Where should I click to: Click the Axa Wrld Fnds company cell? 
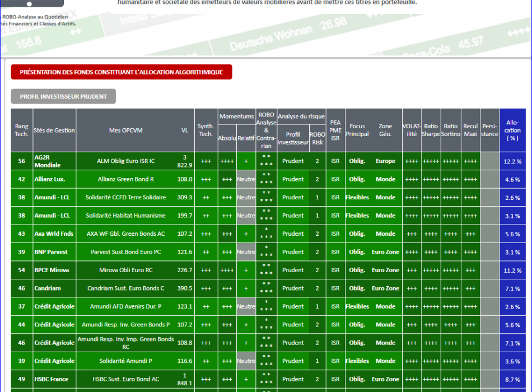click(x=54, y=234)
